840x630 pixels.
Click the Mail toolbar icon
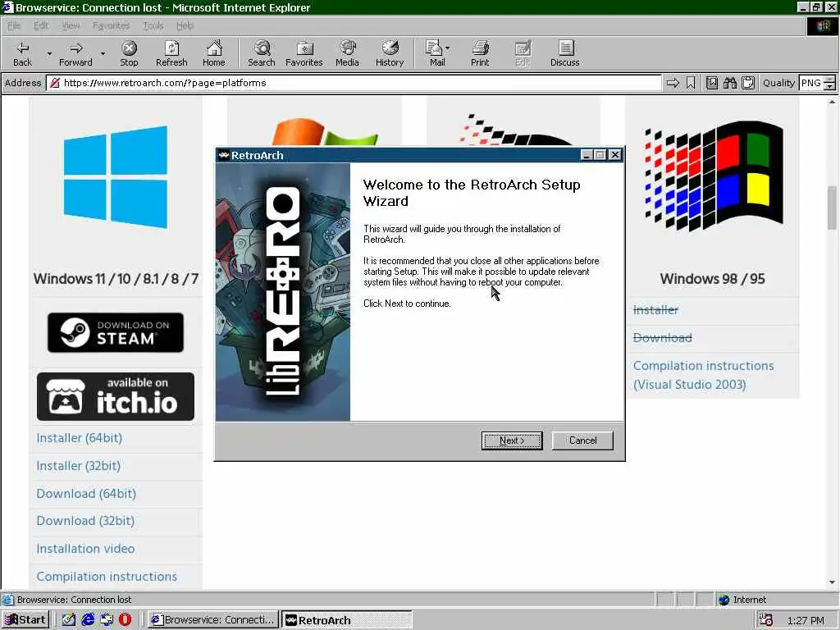(435, 53)
